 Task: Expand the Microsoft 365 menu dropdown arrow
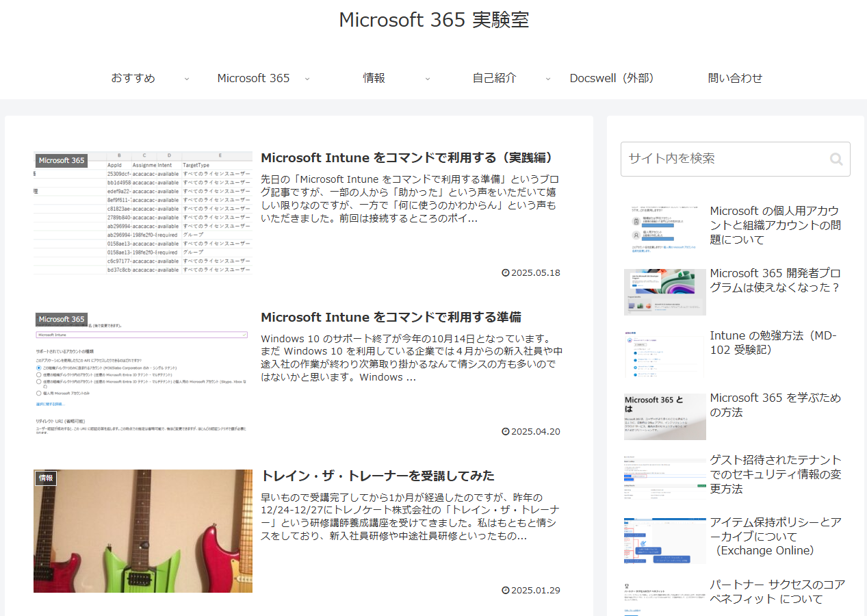pos(307,79)
